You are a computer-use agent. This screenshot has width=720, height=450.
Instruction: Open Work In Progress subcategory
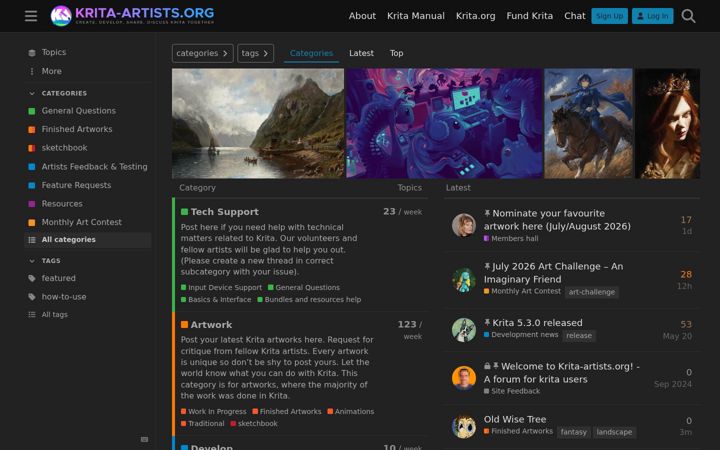pyautogui.click(x=214, y=411)
